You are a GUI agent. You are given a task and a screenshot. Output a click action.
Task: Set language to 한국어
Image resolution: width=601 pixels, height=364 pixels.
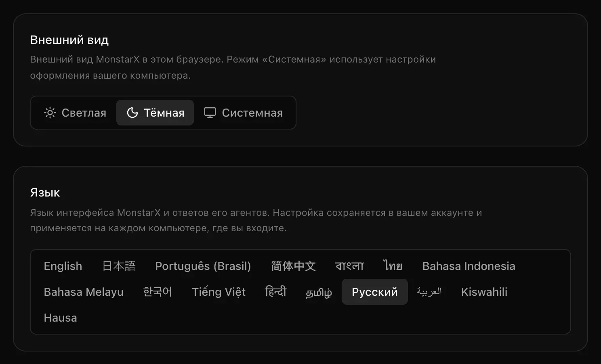point(158,292)
